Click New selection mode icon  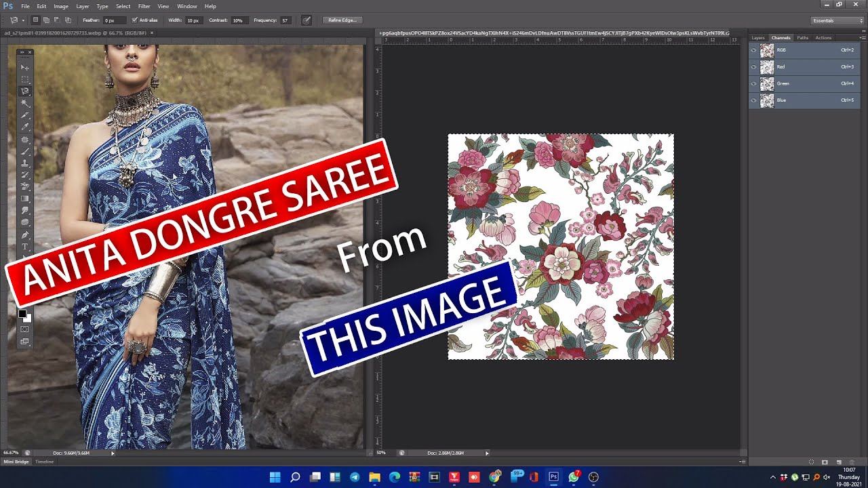pos(35,20)
